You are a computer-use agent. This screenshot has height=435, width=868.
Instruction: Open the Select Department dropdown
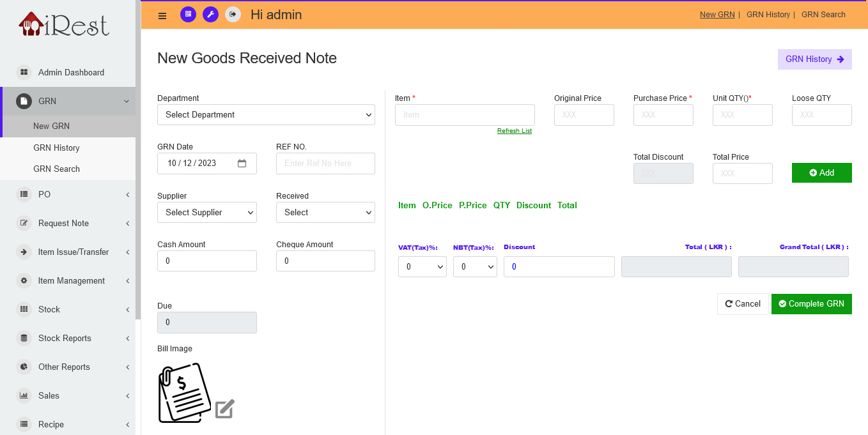tap(266, 115)
